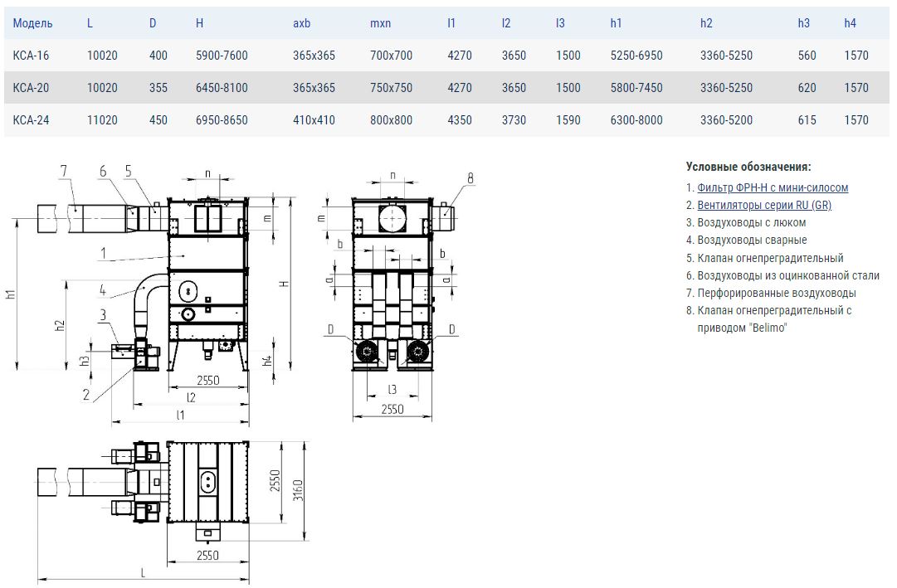This screenshot has width=897, height=588.
Task: Click the 615 value in h3 column
Action: pos(807,120)
